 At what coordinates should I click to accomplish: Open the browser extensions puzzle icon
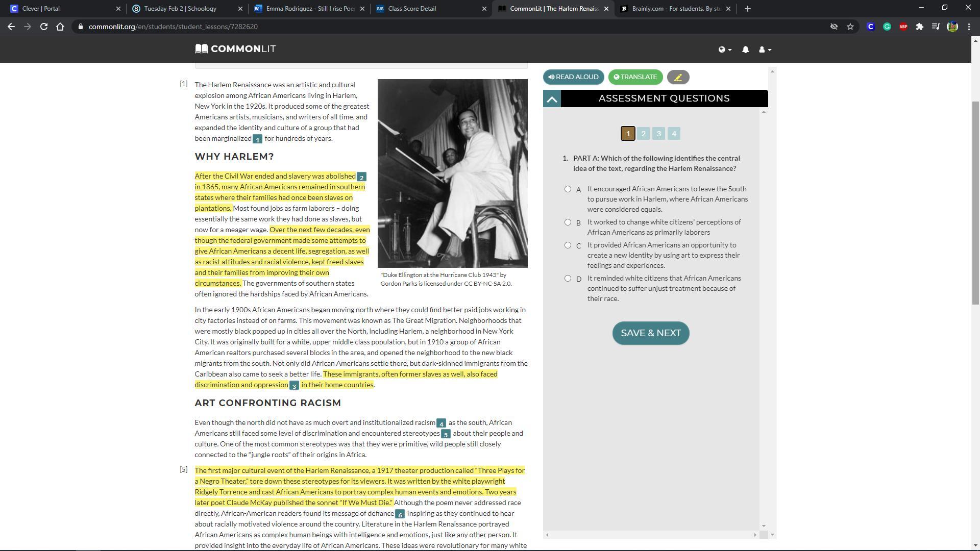tap(919, 27)
